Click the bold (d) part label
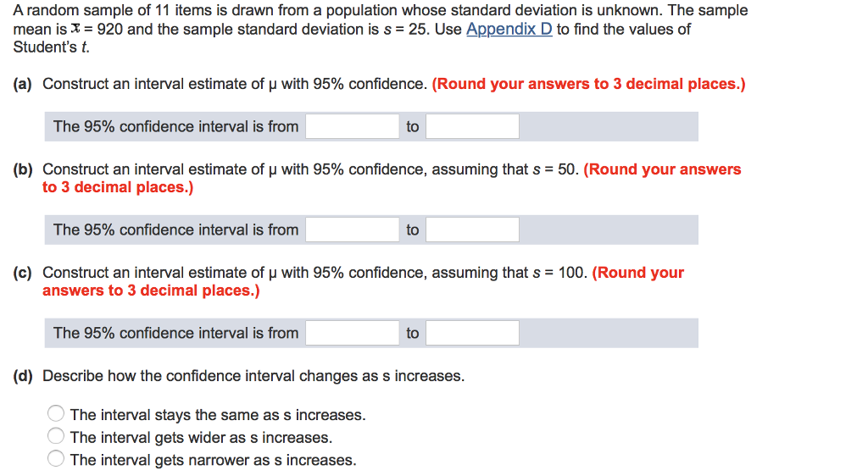This screenshot has height=476, width=868. click(x=23, y=376)
